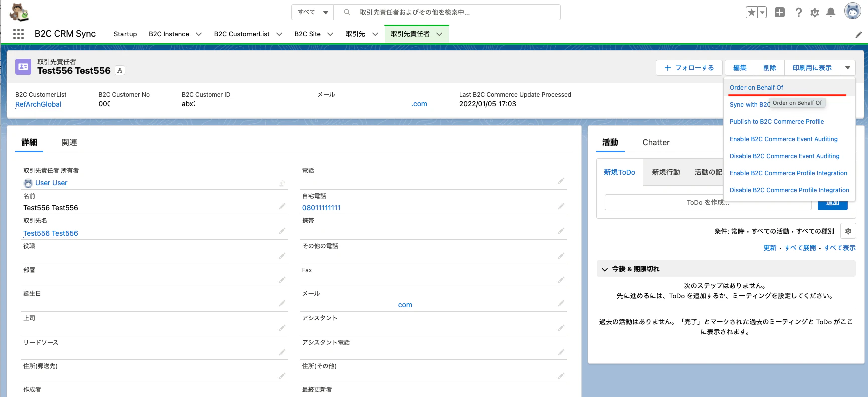
Task: Switch to the 詳細 tab
Action: pos(29,142)
